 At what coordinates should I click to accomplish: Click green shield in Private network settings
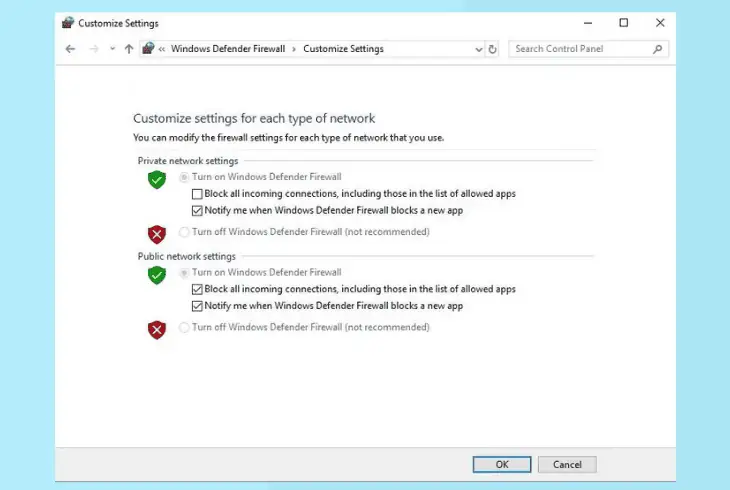(157, 179)
